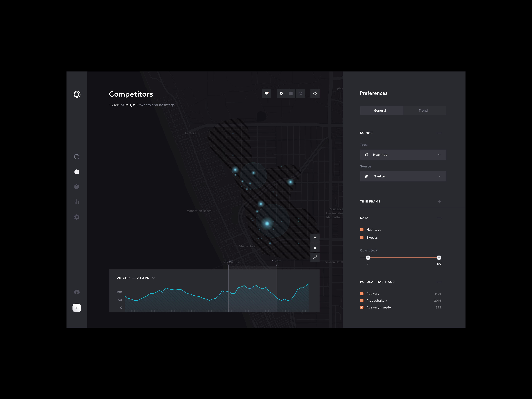This screenshot has height=399, width=532.
Task: Click the cloud upload icon in sidebar
Action: tap(77, 292)
